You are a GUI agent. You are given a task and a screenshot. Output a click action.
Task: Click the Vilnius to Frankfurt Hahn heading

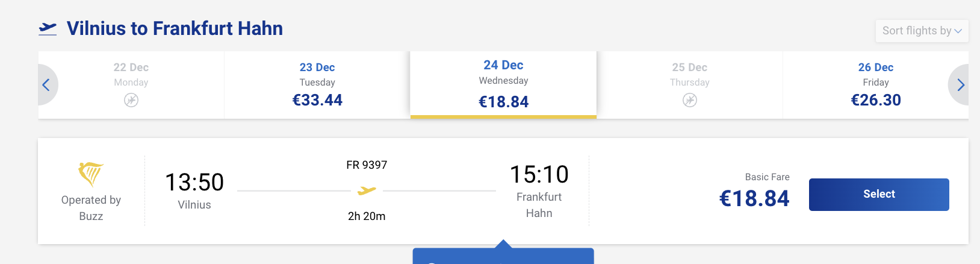click(x=175, y=28)
